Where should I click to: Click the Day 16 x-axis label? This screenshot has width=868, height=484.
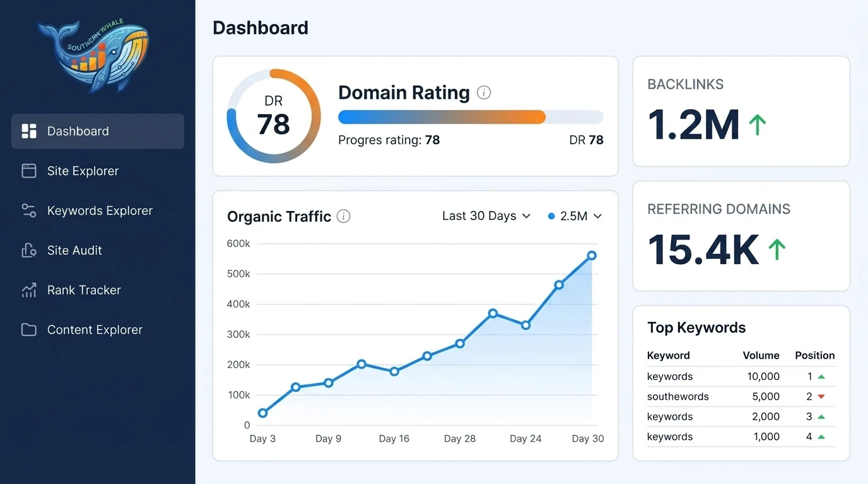pos(394,439)
